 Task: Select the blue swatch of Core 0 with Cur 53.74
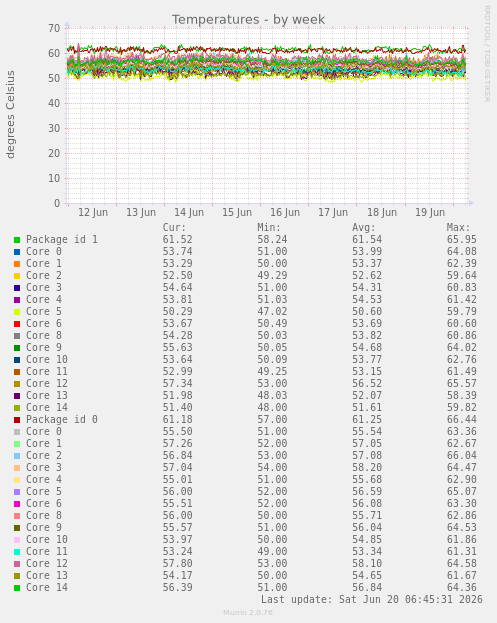pos(17,252)
